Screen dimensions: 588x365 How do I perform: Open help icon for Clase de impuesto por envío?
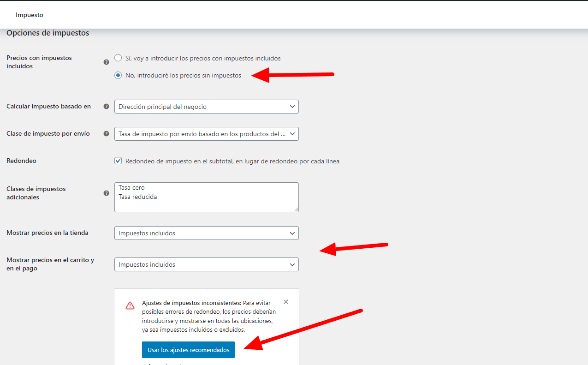[x=107, y=134]
